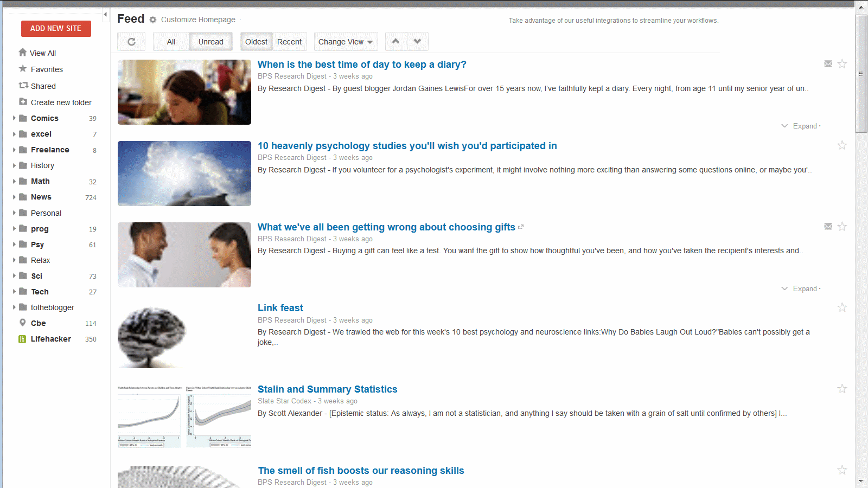Star the Stalin and Summary Statistics article
868x488 pixels.
tap(842, 389)
